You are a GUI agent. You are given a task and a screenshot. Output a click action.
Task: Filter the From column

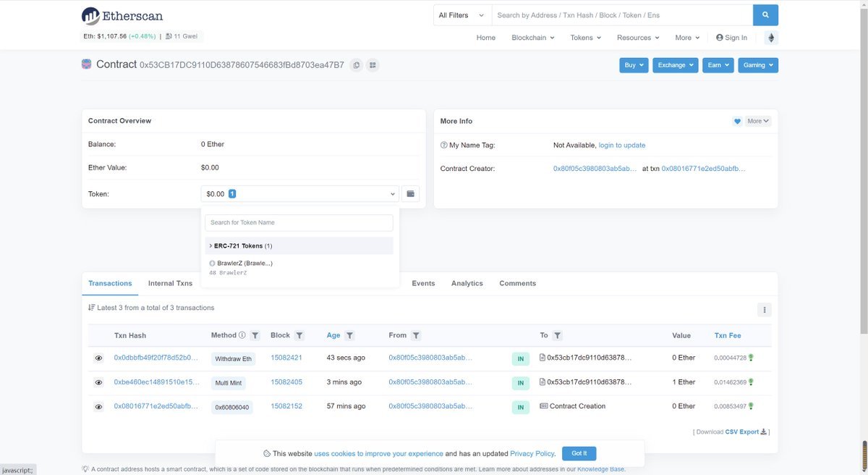[x=417, y=336]
